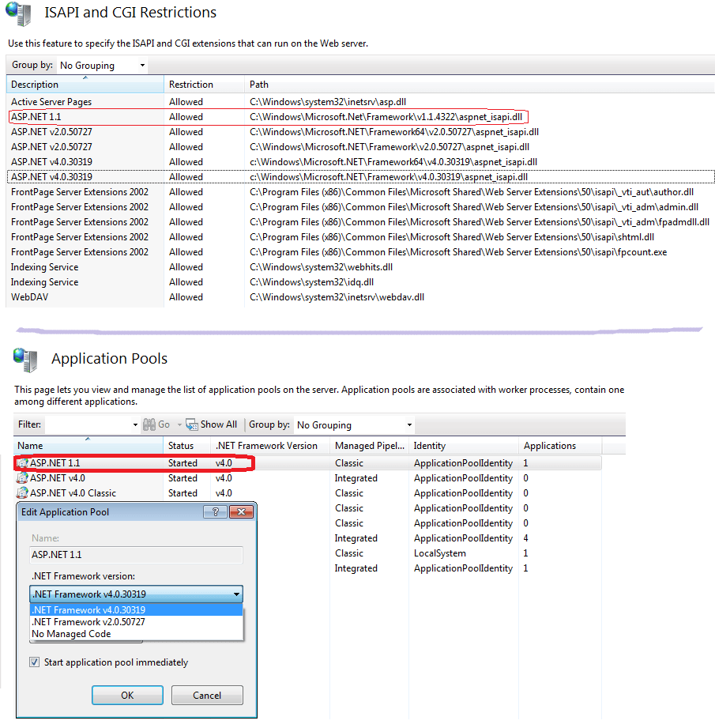Image resolution: width=715 pixels, height=728 pixels.
Task: Click Cancel in Edit Application Pool dialog
Action: [x=207, y=695]
